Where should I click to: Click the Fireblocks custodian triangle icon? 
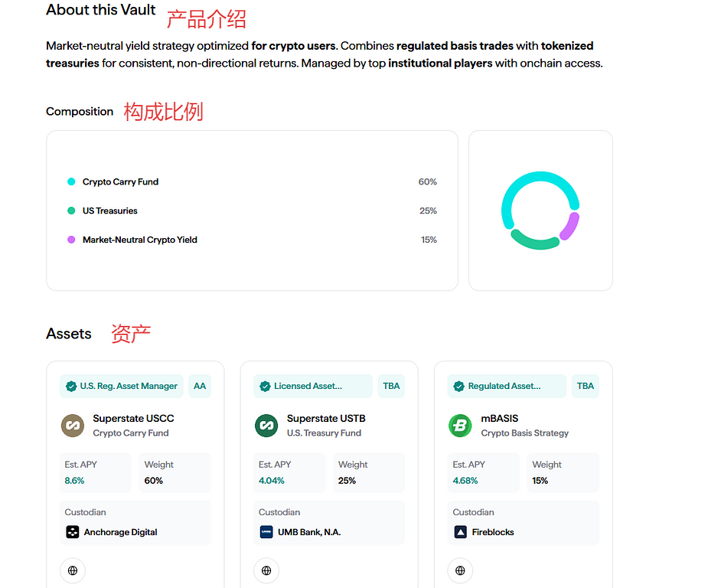coord(460,532)
